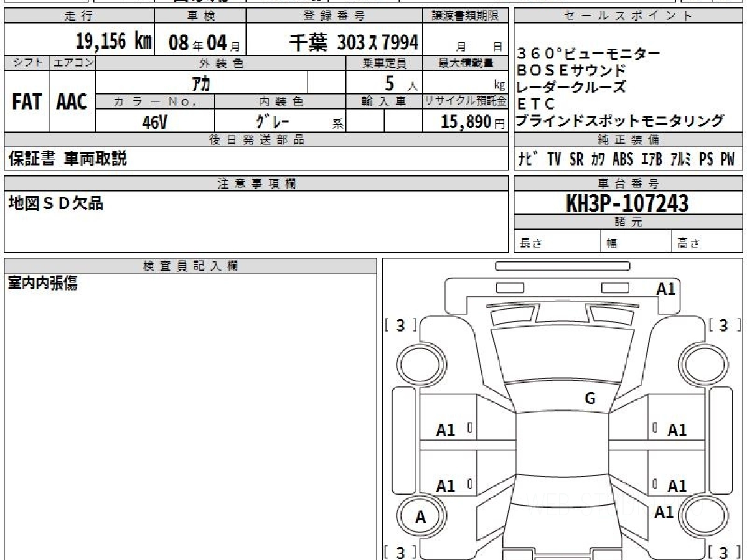The image size is (747, 560).
Task: Select the アルミ equipment code
Action: (x=682, y=159)
